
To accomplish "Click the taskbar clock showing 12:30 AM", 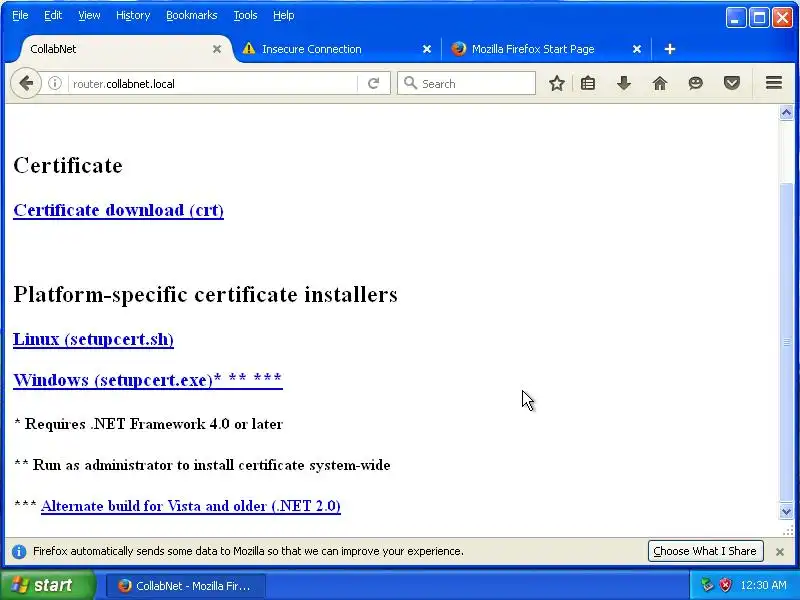I will point(763,585).
